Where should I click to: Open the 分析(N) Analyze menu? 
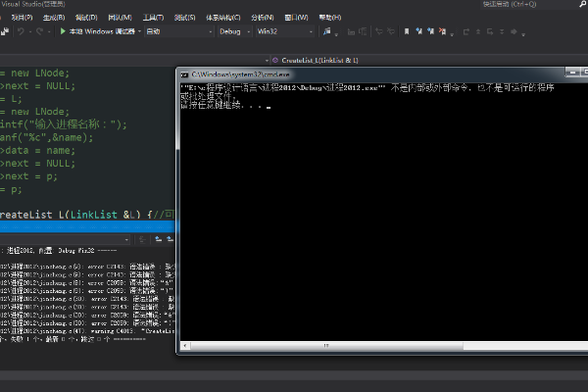263,18
